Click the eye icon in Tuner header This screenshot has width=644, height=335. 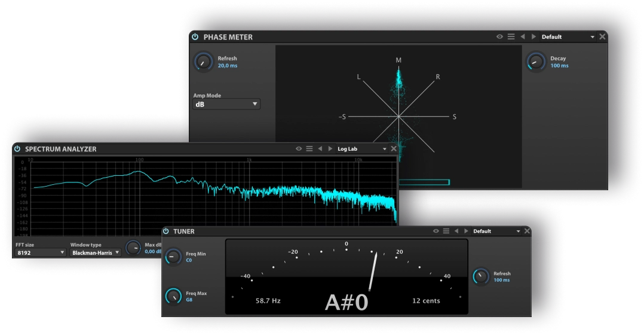(436, 232)
